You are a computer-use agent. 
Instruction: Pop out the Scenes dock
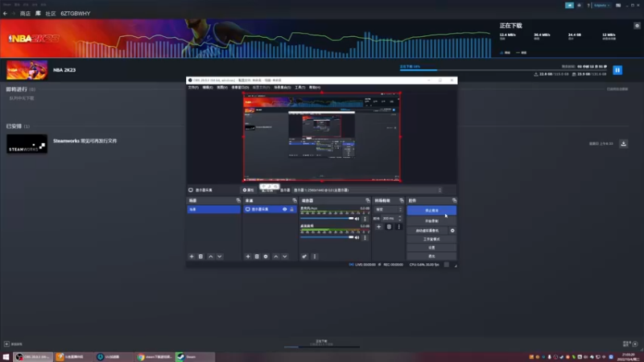(238, 200)
